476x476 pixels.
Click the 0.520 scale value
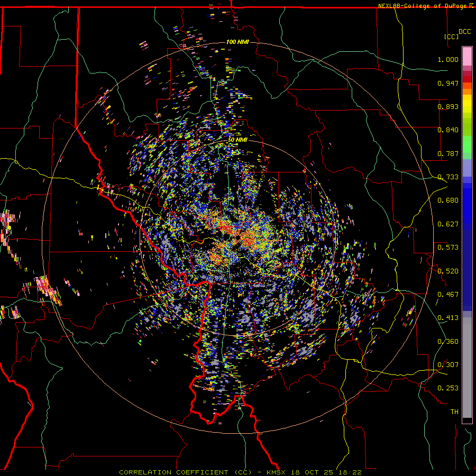pyautogui.click(x=448, y=271)
